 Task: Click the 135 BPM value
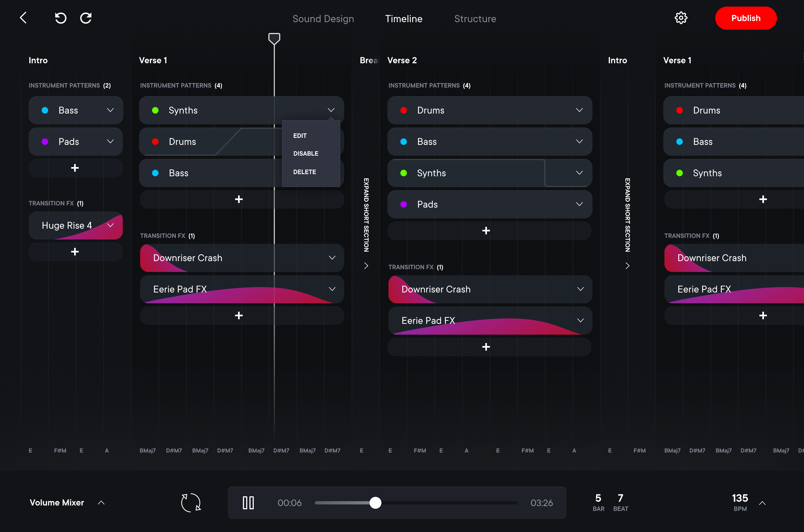click(x=740, y=498)
